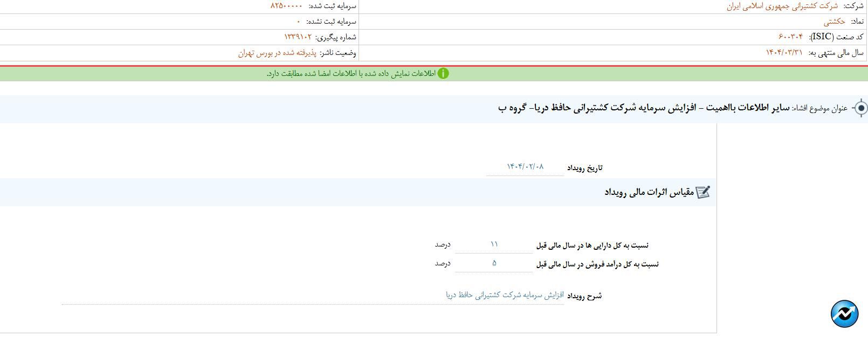Screen dimensions: 868x337
Task: Click the event date field ۱۴۰۴/۰۲/۰۸
Action: tap(525, 167)
